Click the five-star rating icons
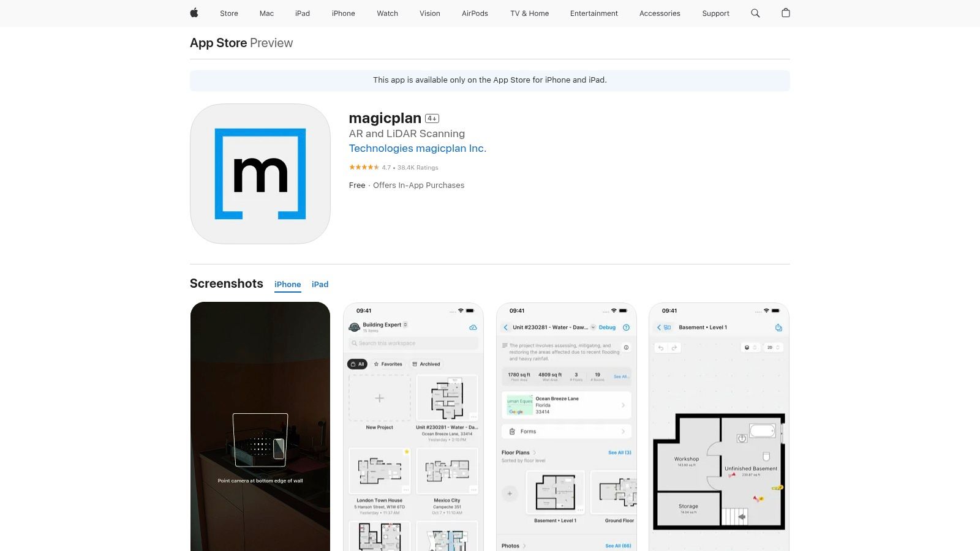The height and width of the screenshot is (551, 980). pos(364,167)
